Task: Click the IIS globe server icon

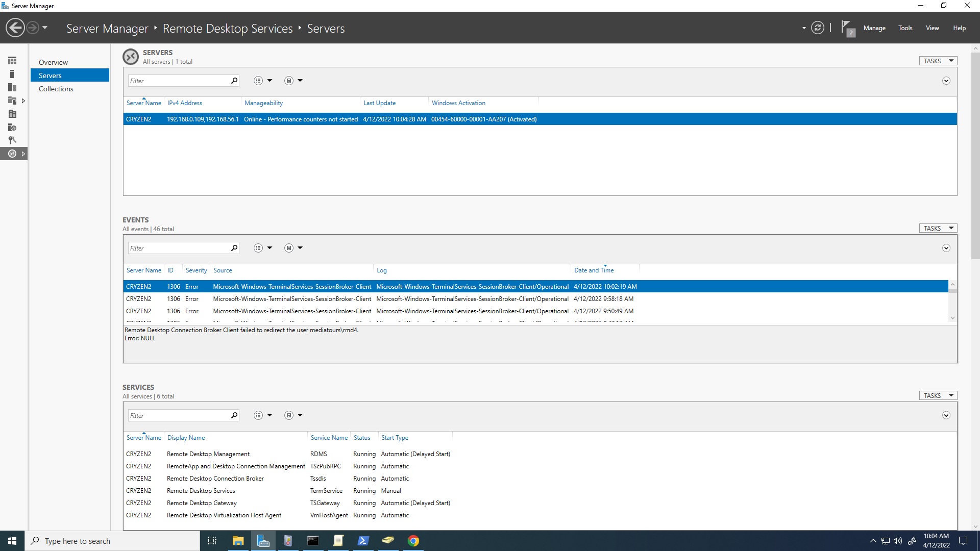Action: (12, 128)
